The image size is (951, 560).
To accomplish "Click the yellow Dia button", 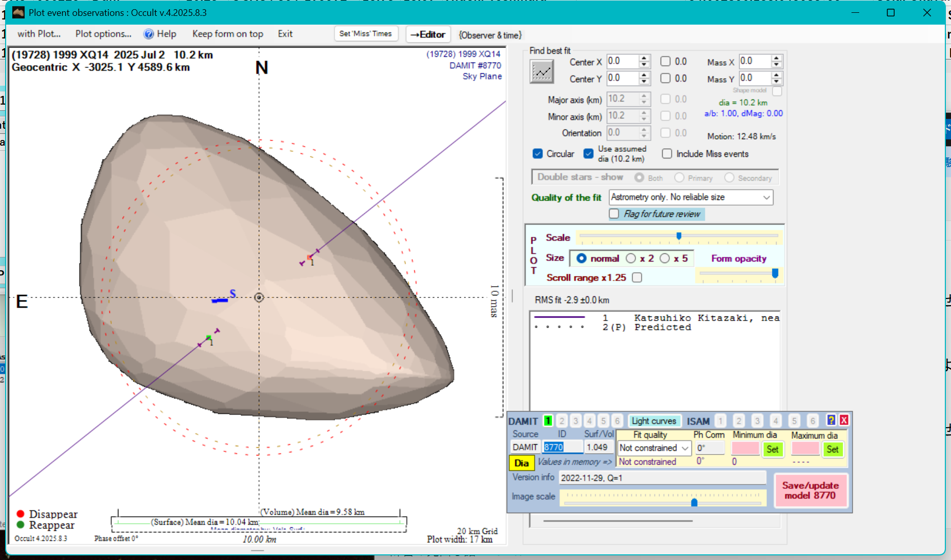I will tap(521, 463).
